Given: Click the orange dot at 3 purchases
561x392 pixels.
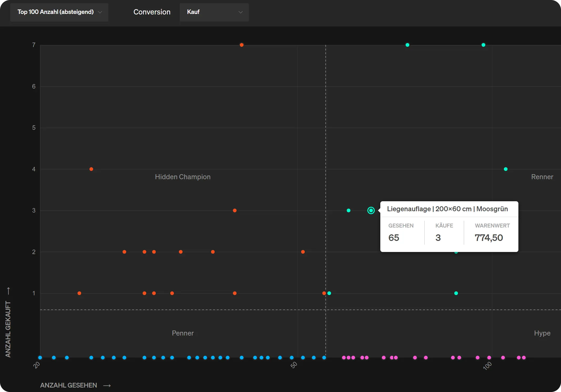Looking at the screenshot, I should pos(235,210).
